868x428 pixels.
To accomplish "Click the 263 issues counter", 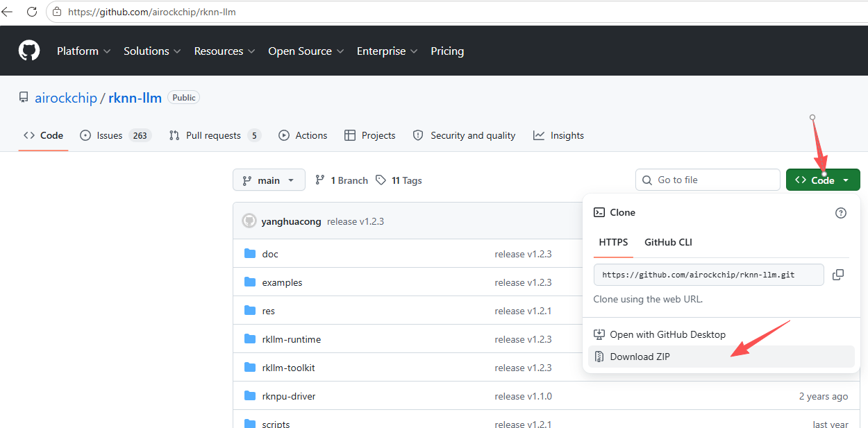I will pos(140,135).
